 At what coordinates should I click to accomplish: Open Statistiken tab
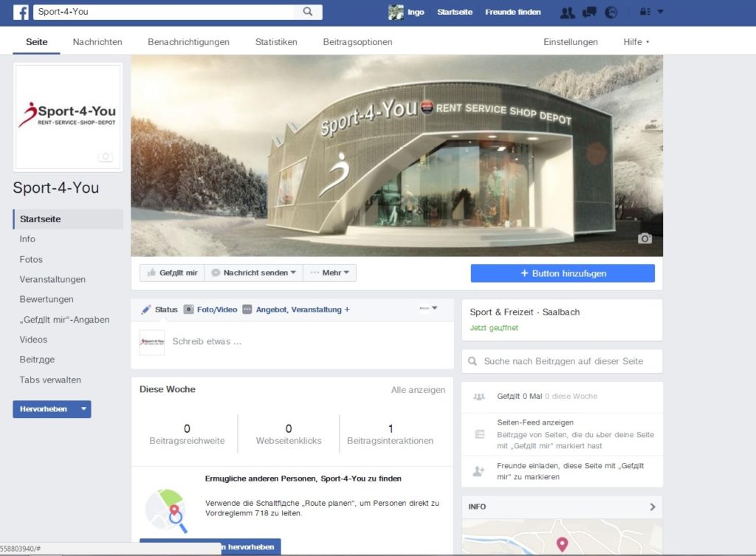(276, 42)
